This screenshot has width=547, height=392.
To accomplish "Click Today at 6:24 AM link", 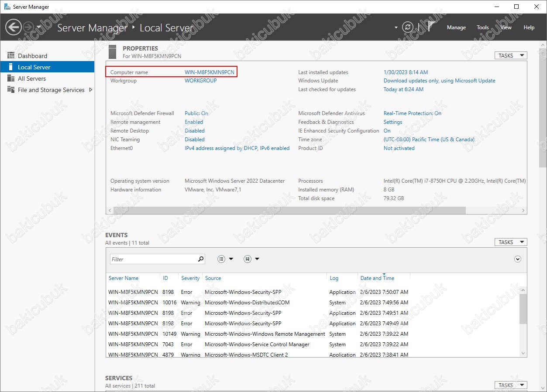I will point(403,89).
